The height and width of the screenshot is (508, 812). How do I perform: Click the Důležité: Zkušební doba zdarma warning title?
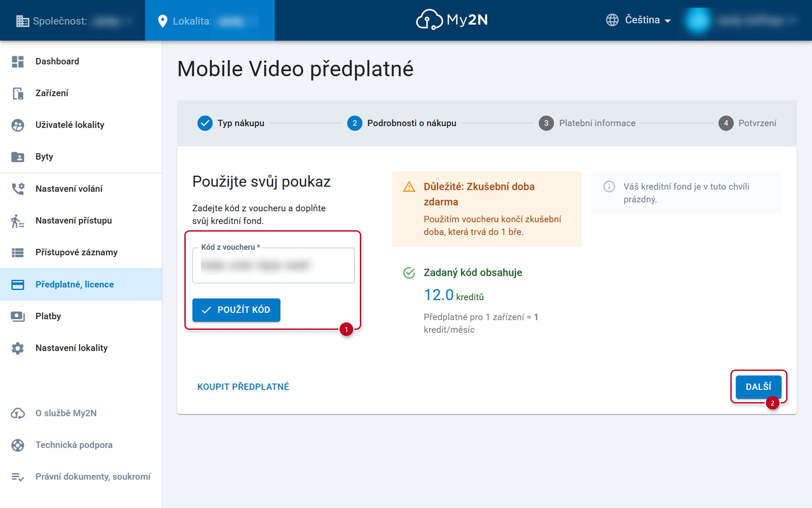point(479,194)
